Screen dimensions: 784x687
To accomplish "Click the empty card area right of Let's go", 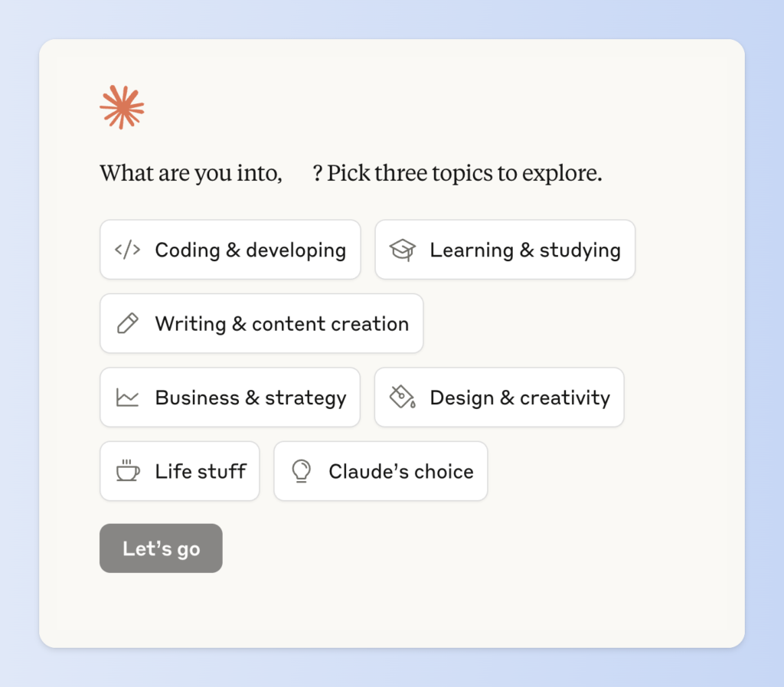I will click(x=459, y=548).
